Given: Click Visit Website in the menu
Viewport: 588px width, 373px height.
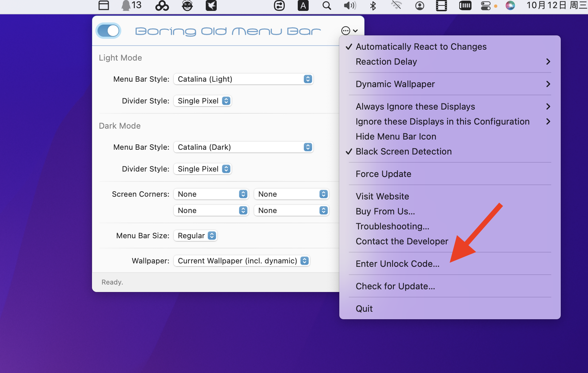Looking at the screenshot, I should 382,196.
